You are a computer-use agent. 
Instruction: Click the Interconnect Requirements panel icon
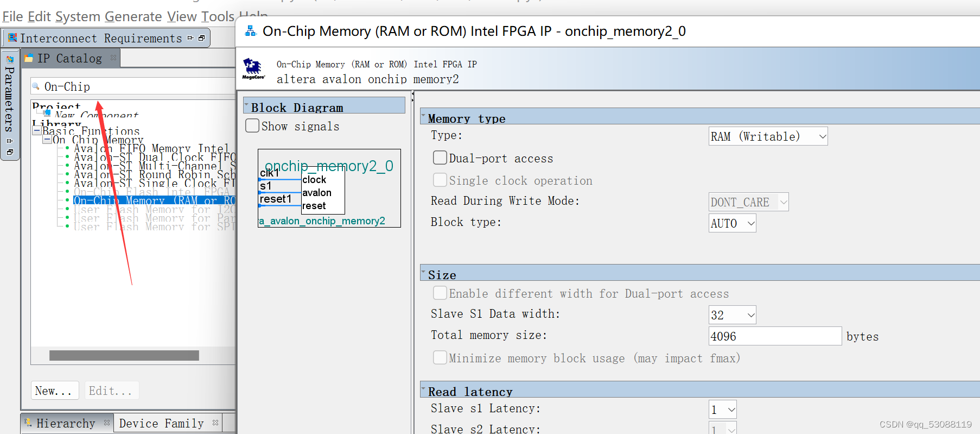(12, 37)
